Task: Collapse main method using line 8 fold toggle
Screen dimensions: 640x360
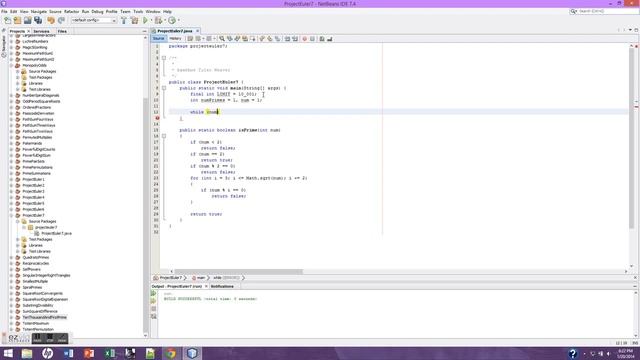Action: (164, 88)
